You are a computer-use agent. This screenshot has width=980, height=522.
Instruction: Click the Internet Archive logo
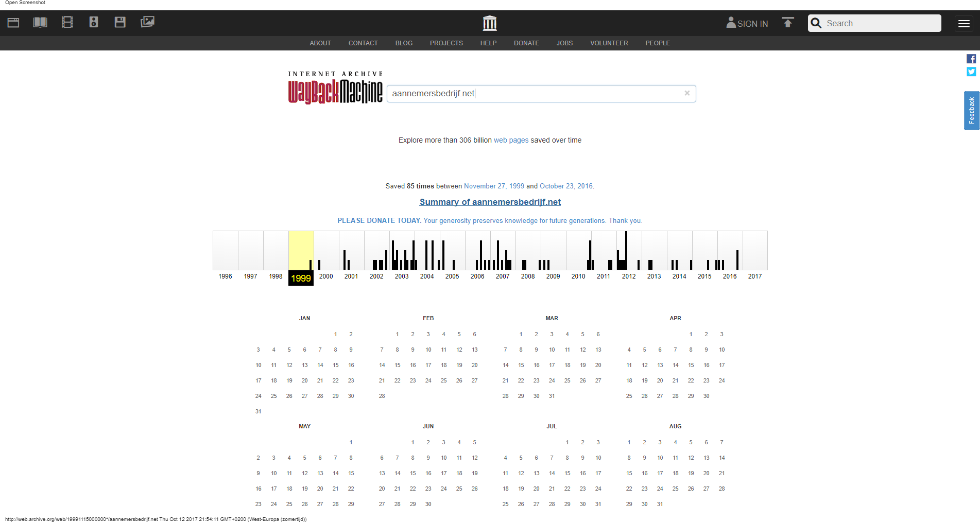(490, 23)
